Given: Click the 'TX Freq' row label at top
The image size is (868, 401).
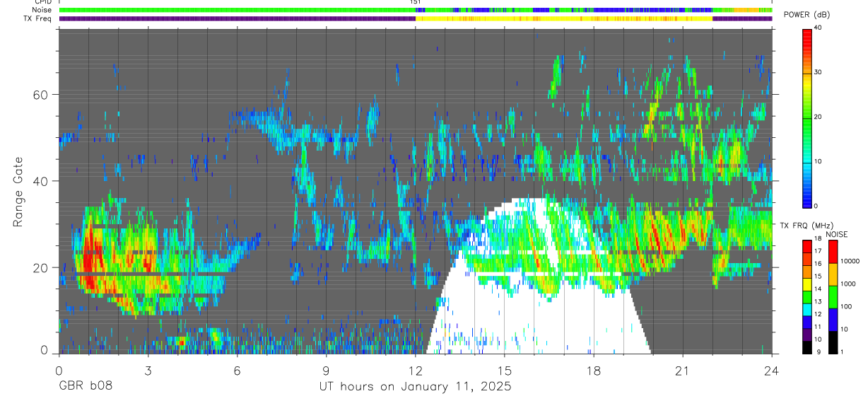Looking at the screenshot, I should pos(37,18).
